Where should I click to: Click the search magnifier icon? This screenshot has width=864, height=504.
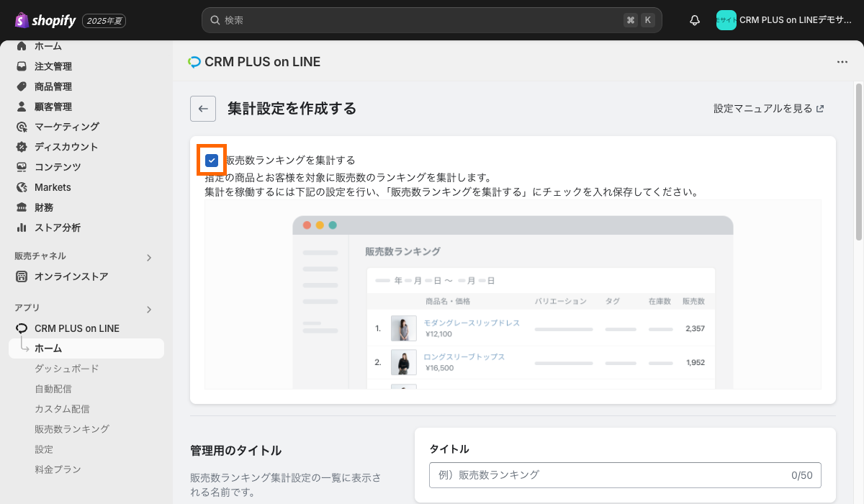coord(215,20)
